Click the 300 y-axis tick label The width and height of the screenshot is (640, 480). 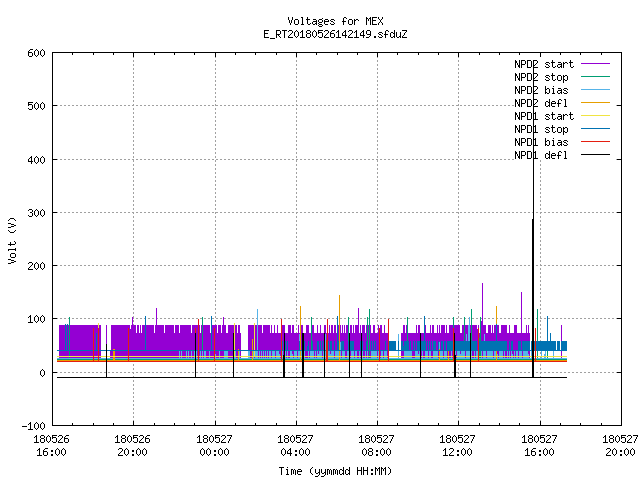point(36,213)
